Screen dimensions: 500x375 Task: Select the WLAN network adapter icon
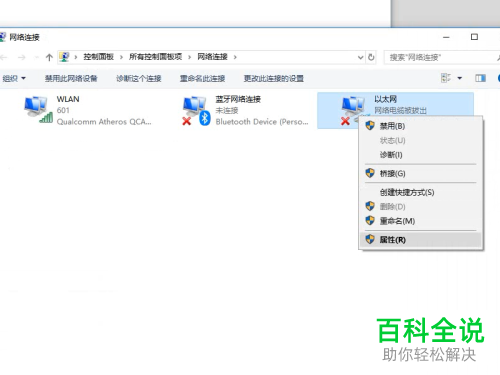[38, 109]
